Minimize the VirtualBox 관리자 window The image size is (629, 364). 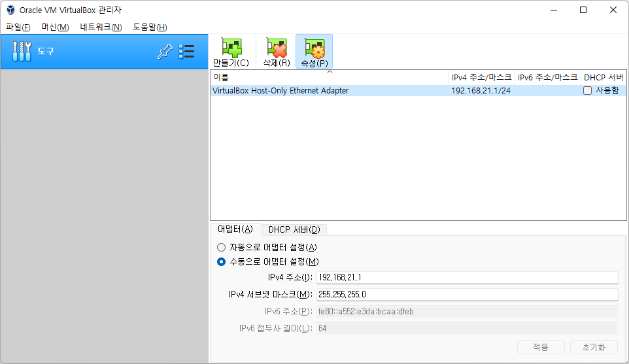coord(554,10)
